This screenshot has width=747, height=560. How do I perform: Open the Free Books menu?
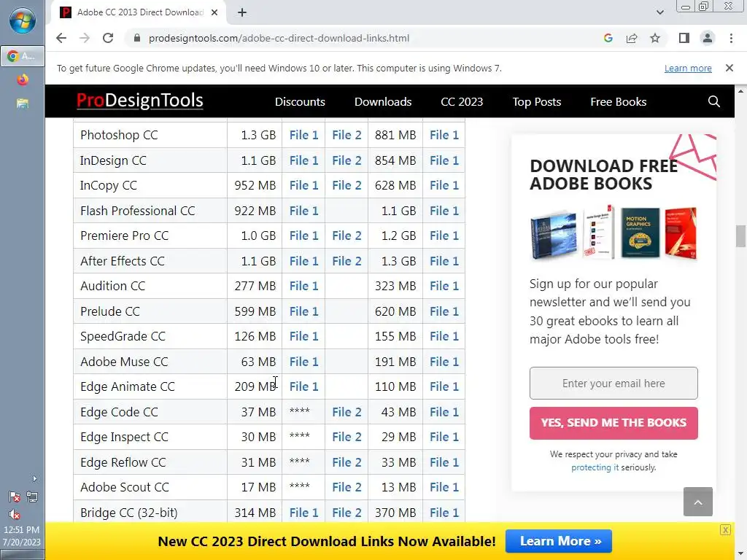pyautogui.click(x=619, y=102)
